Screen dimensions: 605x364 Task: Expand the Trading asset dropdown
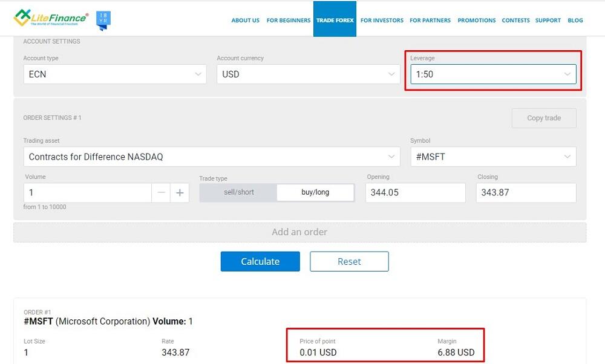pos(211,157)
